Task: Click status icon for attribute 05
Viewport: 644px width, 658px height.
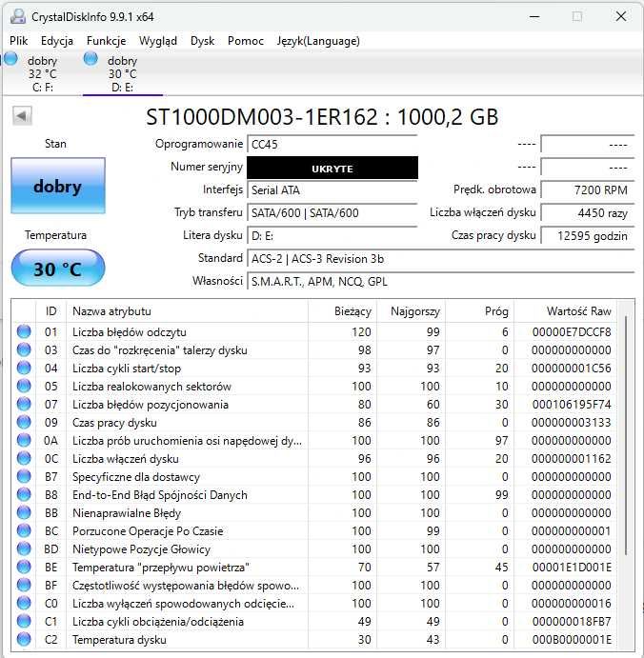Action: pos(24,386)
